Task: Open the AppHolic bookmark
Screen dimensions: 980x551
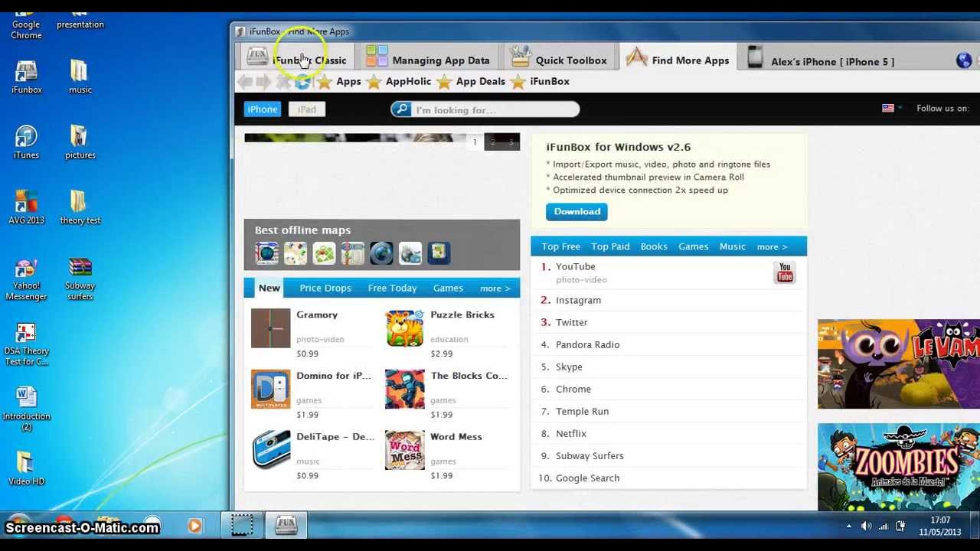Action: 399,81
